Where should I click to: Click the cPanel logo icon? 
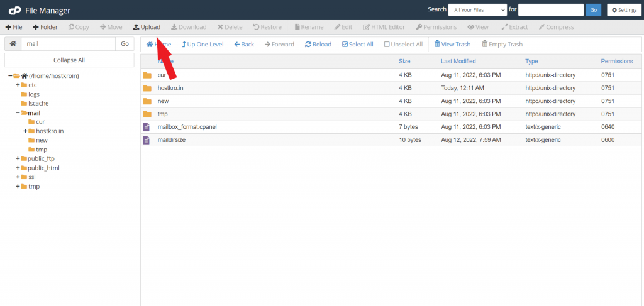(x=15, y=10)
